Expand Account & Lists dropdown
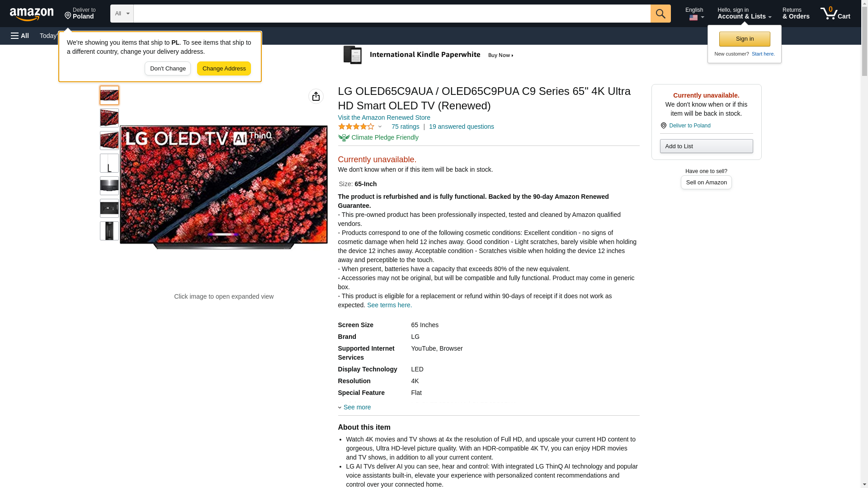The width and height of the screenshot is (868, 488). (744, 14)
